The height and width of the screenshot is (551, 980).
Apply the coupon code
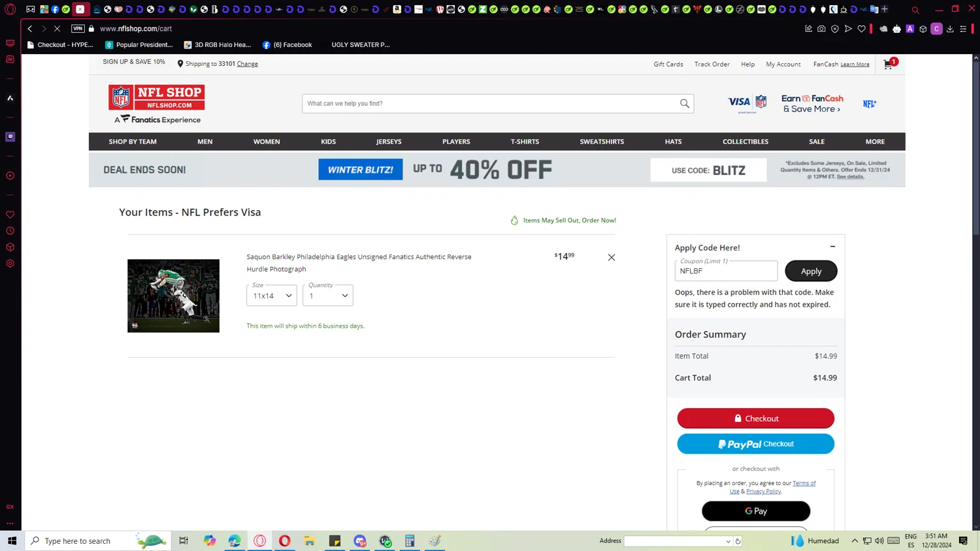tap(811, 271)
